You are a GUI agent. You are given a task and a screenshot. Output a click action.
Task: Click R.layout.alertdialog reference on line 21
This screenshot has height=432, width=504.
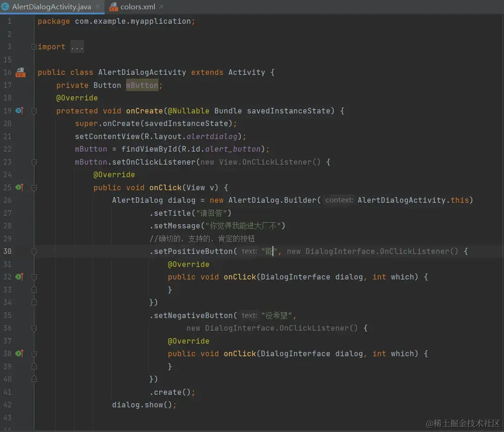(x=191, y=136)
